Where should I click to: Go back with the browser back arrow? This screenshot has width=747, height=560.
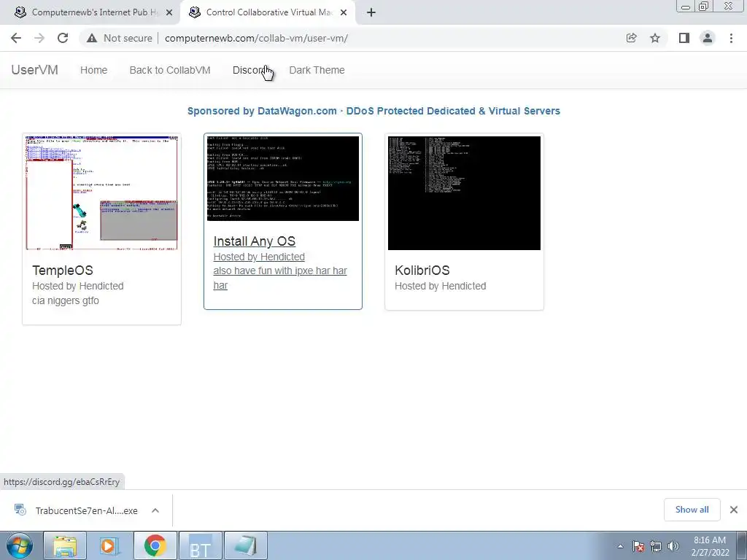16,38
